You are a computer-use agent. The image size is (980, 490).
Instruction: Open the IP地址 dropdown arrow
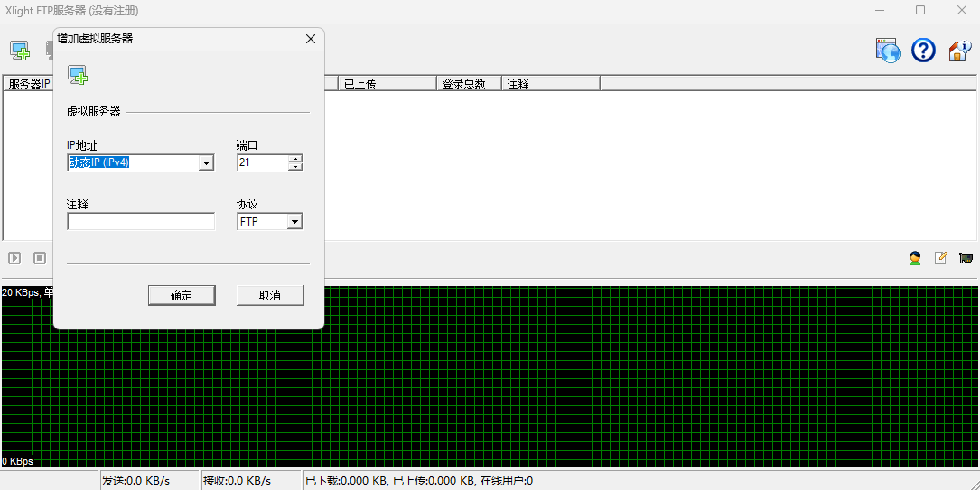pyautogui.click(x=206, y=163)
